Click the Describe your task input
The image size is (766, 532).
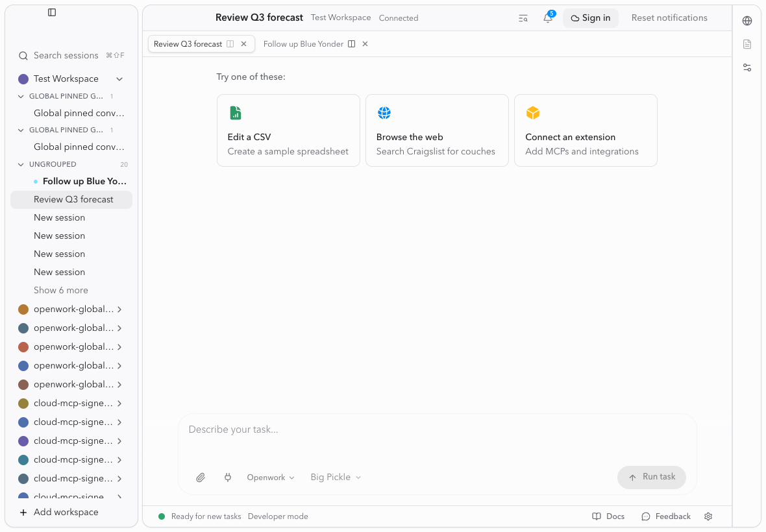pos(438,430)
